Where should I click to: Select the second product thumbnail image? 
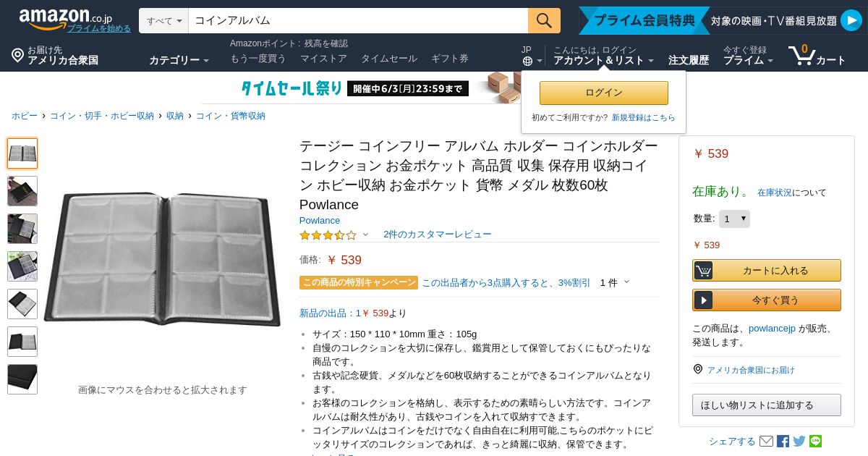pos(22,191)
